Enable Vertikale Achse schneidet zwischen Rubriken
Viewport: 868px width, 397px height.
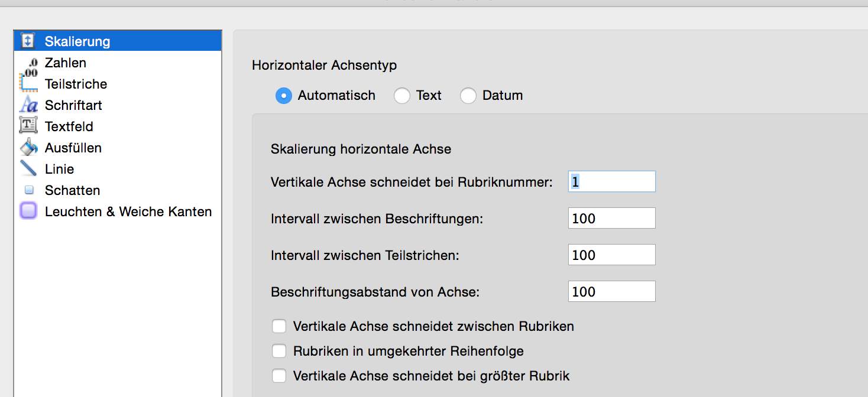tap(278, 326)
